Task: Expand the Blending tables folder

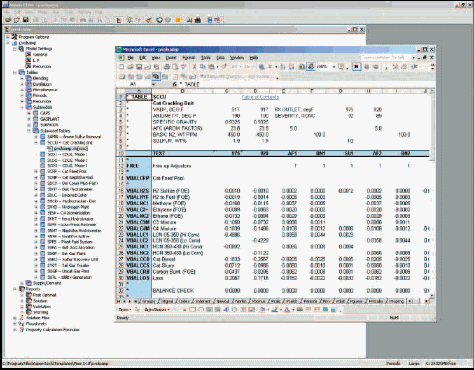Action: [22, 78]
